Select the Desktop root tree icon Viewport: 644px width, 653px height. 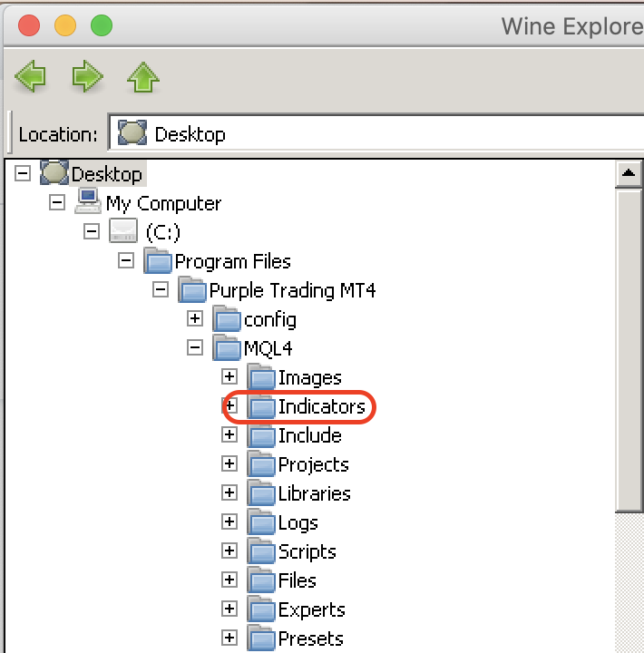[54, 172]
